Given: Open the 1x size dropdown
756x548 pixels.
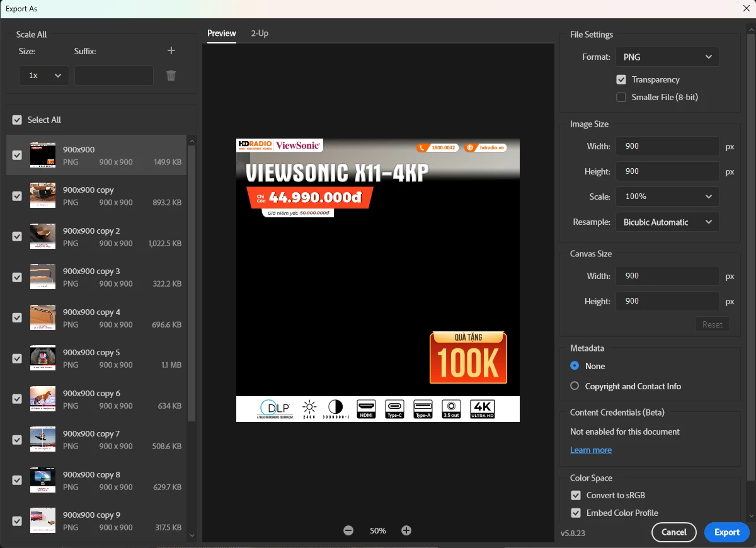Looking at the screenshot, I should point(44,76).
